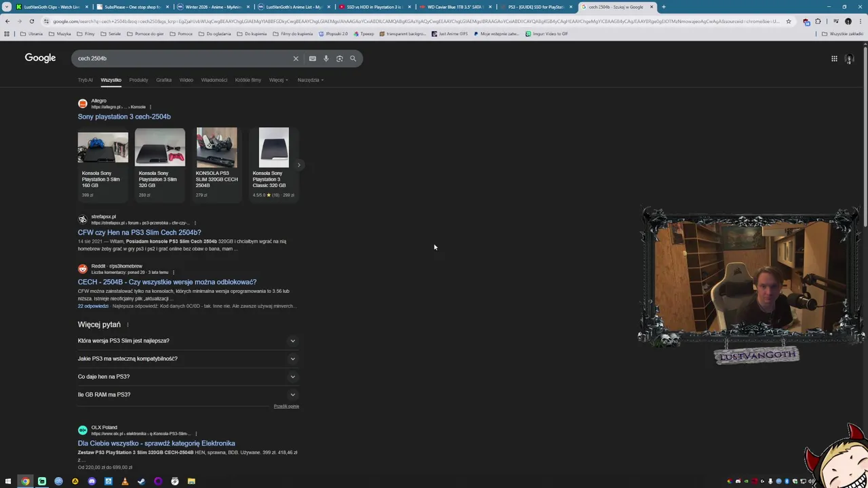This screenshot has width=868, height=488.
Task: Start voice search with the microphone icon
Action: click(326, 58)
